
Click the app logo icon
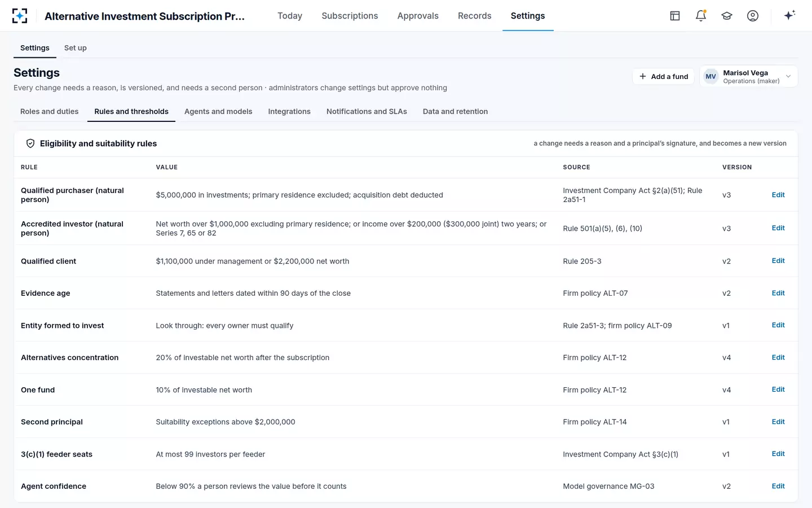[x=20, y=16]
